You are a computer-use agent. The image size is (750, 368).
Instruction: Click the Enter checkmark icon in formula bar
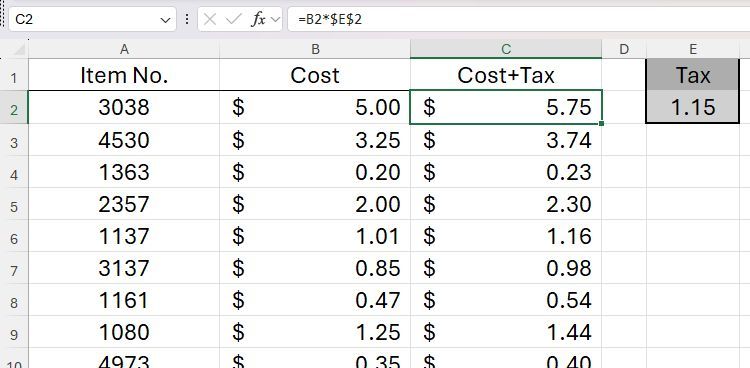pos(234,20)
